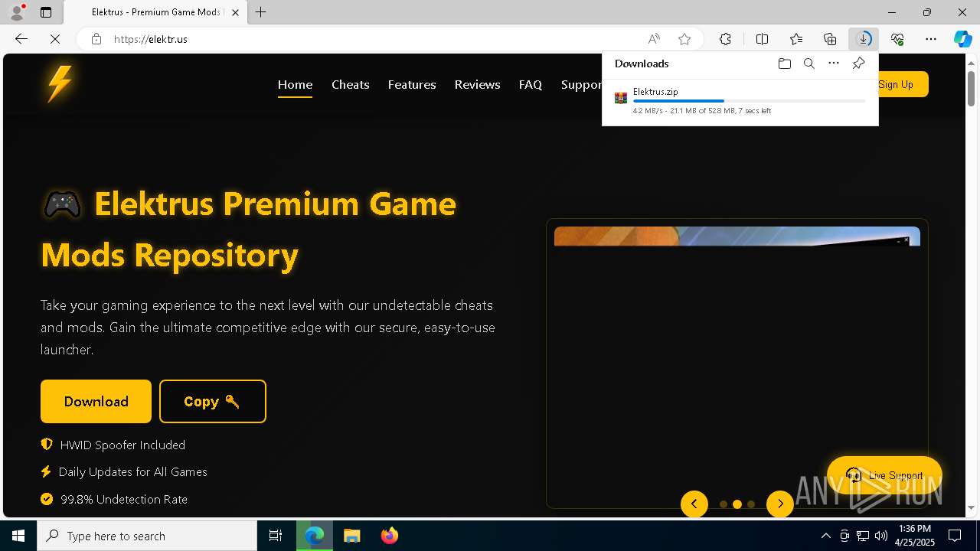Open a new tab with plus button
The height and width of the screenshot is (551, 980).
(261, 12)
